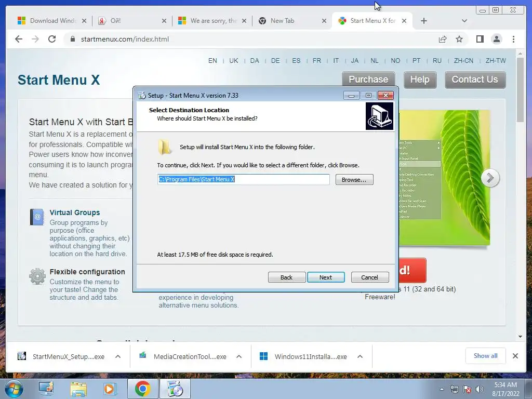Open Windows Explorer from the taskbar
Screen dimensions: 532x399
tap(78, 389)
